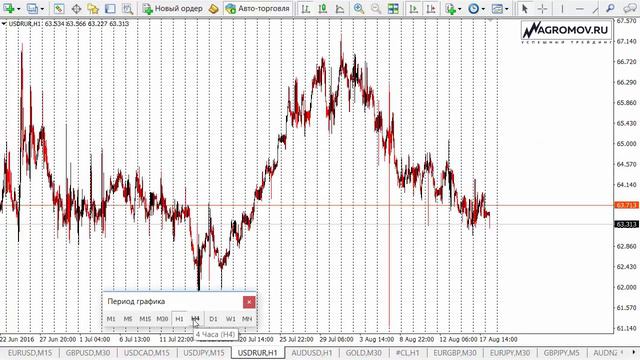Viewport: 640px width, 360px height.
Task: Switch to the USDJPY,M15 chart tab
Action: [x=204, y=353]
